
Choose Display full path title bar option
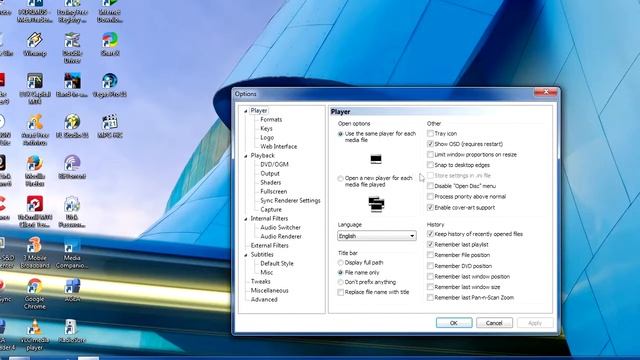point(340,262)
